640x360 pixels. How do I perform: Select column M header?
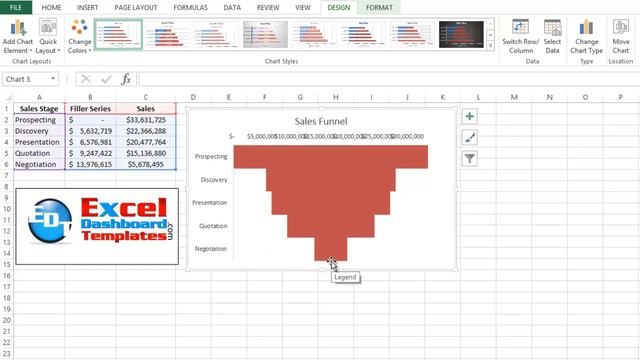point(514,97)
